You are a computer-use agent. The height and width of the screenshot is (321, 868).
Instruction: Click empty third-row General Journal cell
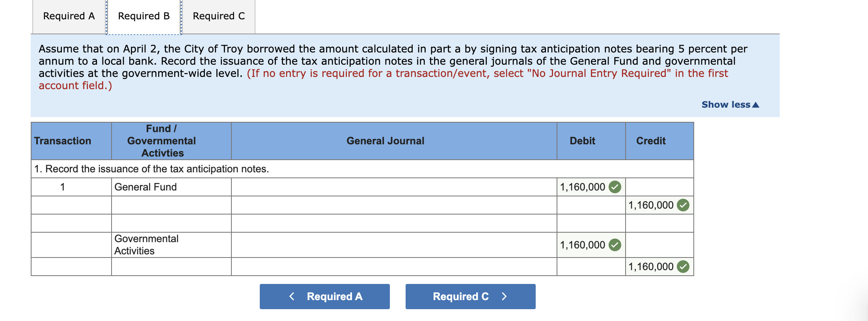[x=394, y=223]
